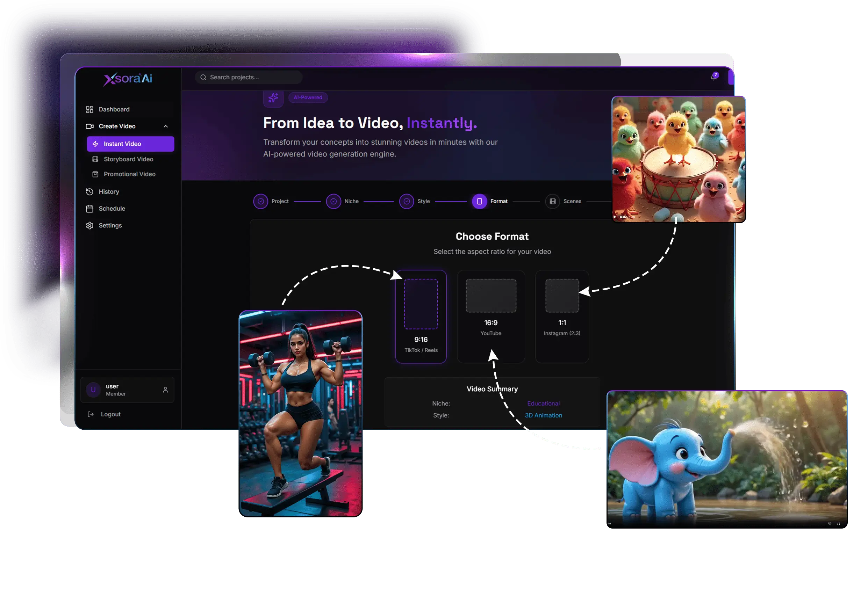Select Instant Video in sidebar

130,144
